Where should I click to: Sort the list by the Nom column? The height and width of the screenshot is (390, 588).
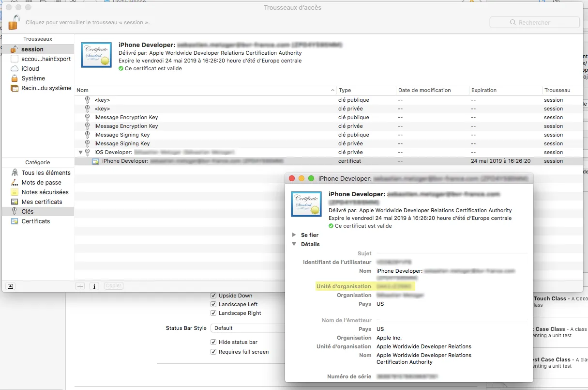coord(205,90)
